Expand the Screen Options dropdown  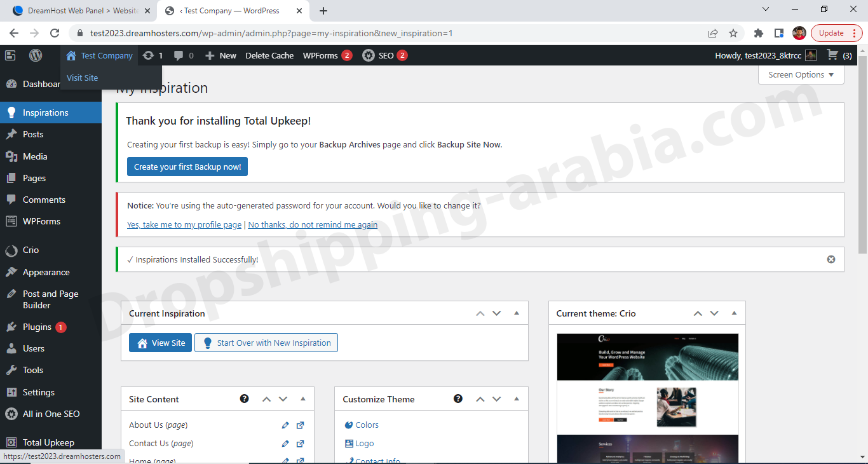pyautogui.click(x=801, y=74)
